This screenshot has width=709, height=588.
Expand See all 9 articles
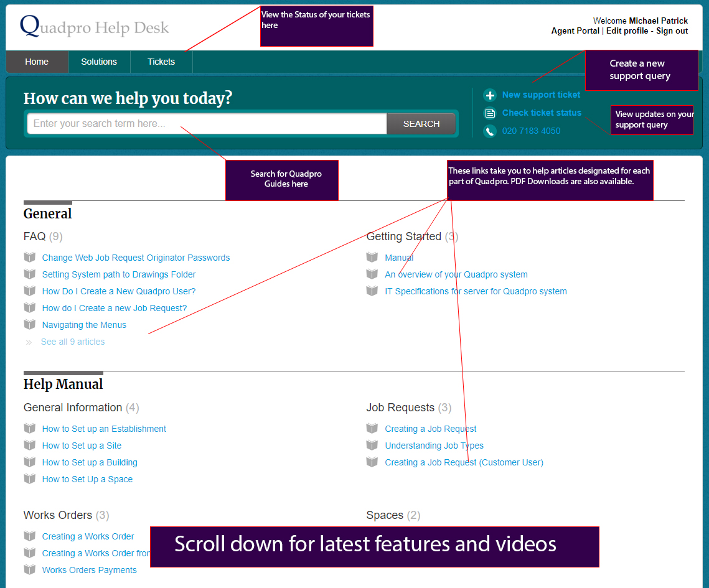click(73, 342)
